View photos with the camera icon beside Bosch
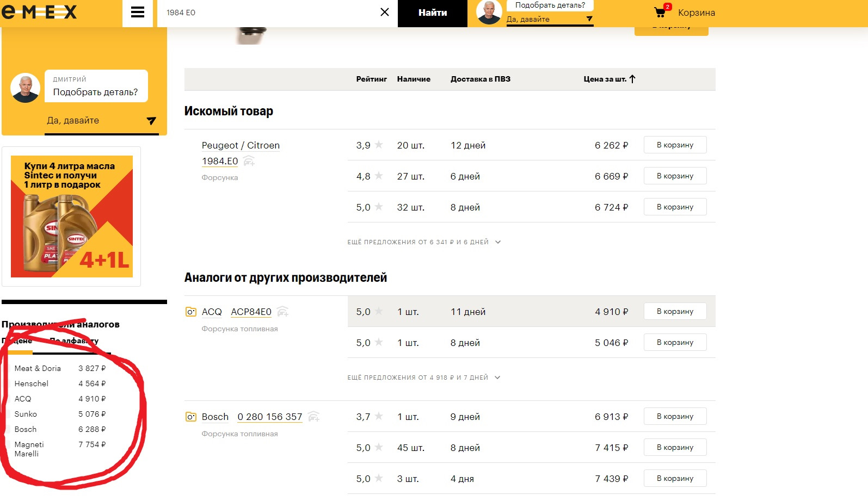 pyautogui.click(x=191, y=417)
